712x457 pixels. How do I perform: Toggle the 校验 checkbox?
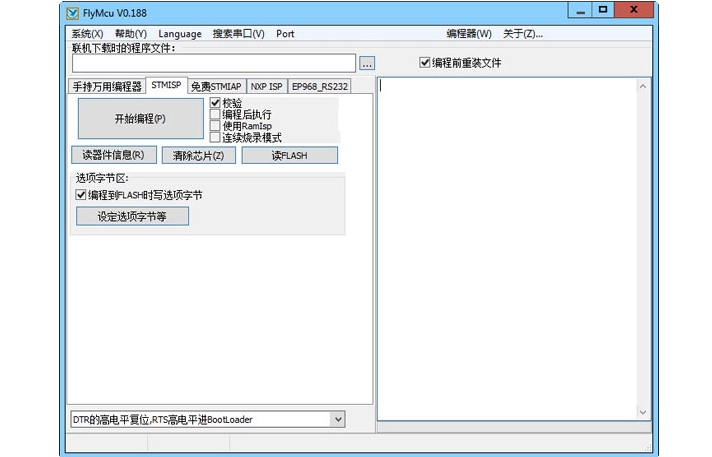(x=226, y=103)
